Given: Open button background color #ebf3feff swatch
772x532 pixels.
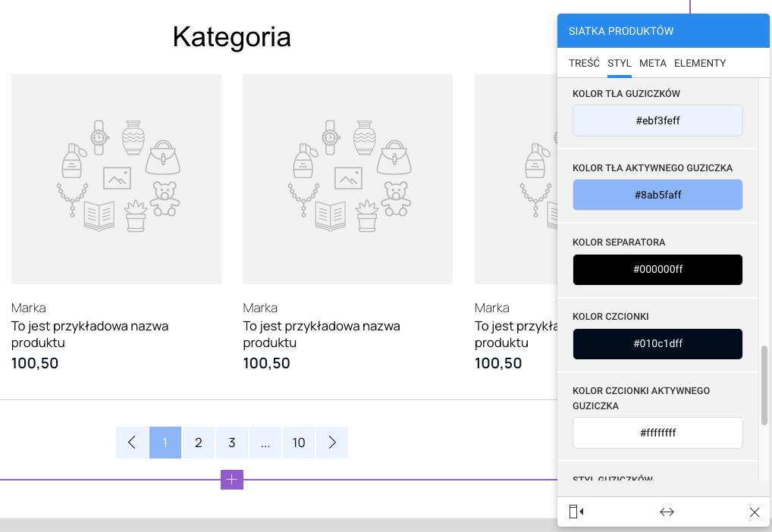Looking at the screenshot, I should pos(657,120).
